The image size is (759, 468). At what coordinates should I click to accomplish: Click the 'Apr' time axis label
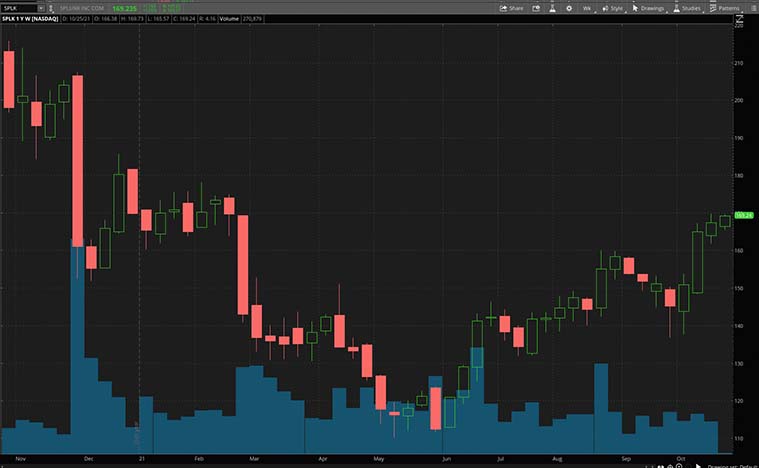[323, 458]
